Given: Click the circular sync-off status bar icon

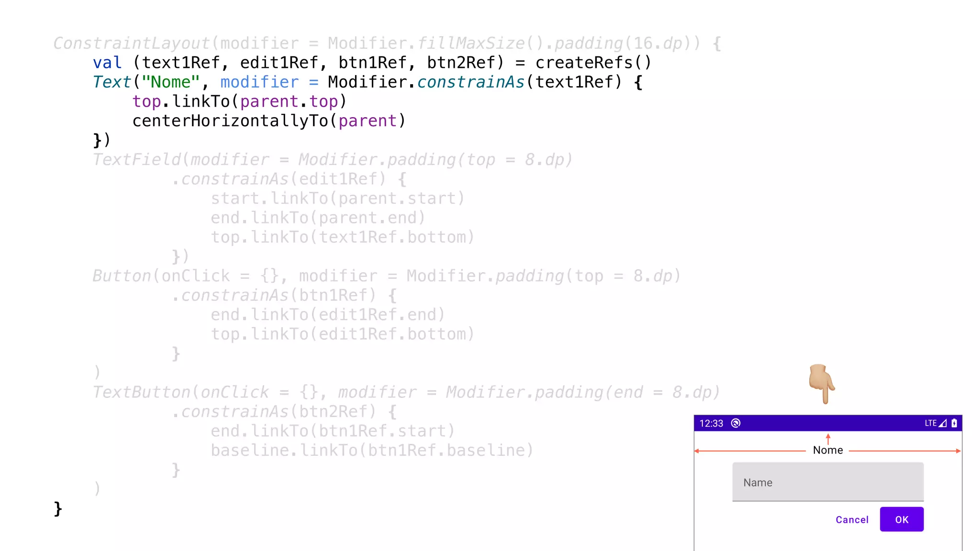Looking at the screenshot, I should 736,423.
